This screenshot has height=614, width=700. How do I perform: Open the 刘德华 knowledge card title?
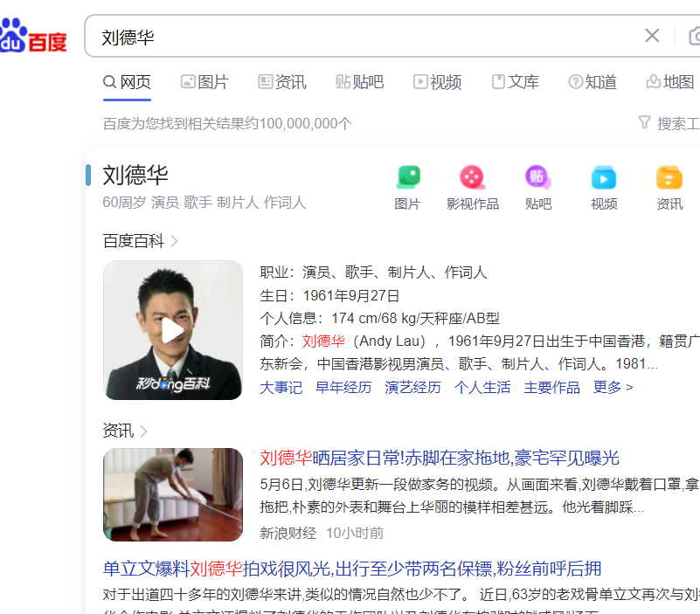135,175
